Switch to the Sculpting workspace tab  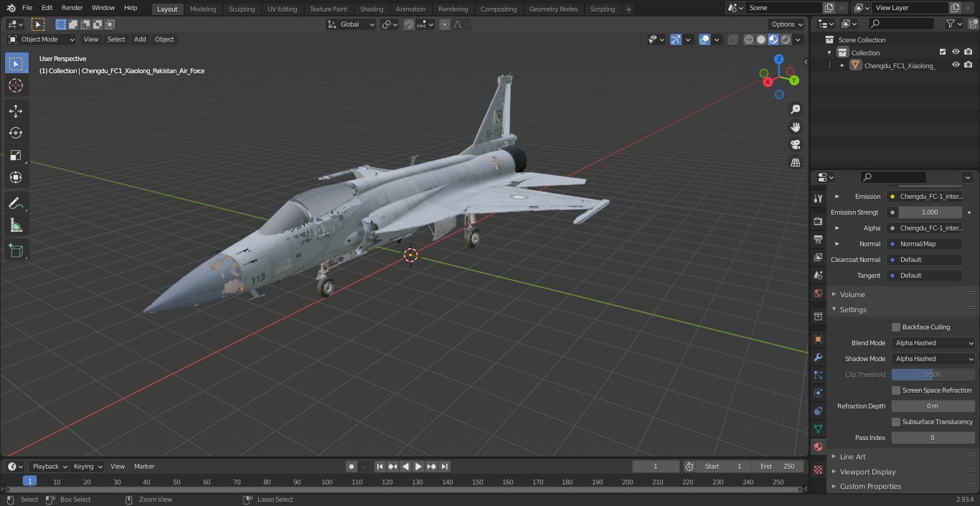[x=242, y=9]
